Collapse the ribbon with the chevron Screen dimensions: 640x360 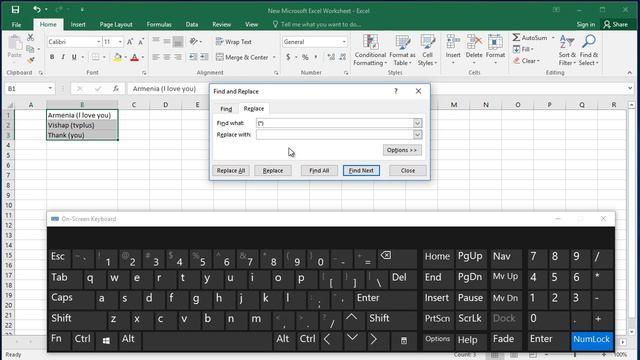pos(630,73)
